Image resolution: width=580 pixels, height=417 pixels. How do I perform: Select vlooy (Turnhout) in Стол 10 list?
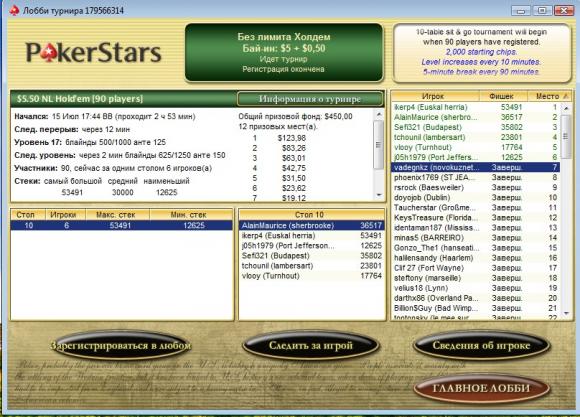point(312,276)
